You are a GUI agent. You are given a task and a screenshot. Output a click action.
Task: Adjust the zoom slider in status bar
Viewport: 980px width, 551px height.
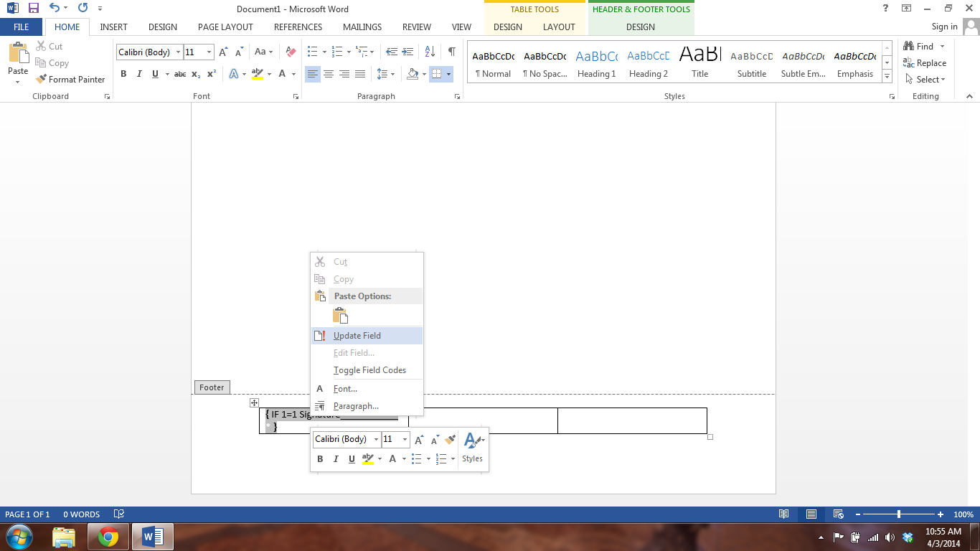pos(899,514)
